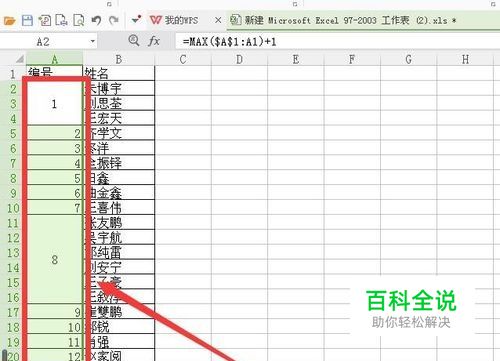Viewport: 500px width, 361px height.
Task: Open the insert function fx dialog
Action: click(154, 41)
